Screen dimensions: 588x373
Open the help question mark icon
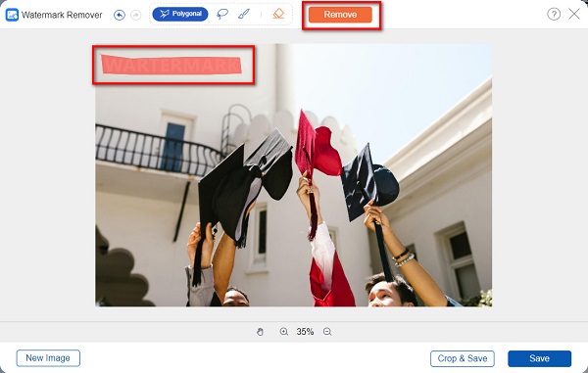(554, 15)
